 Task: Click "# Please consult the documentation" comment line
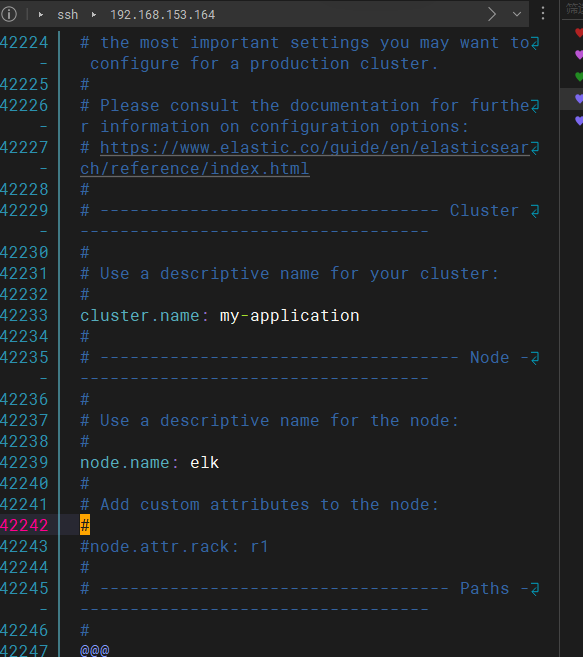305,106
